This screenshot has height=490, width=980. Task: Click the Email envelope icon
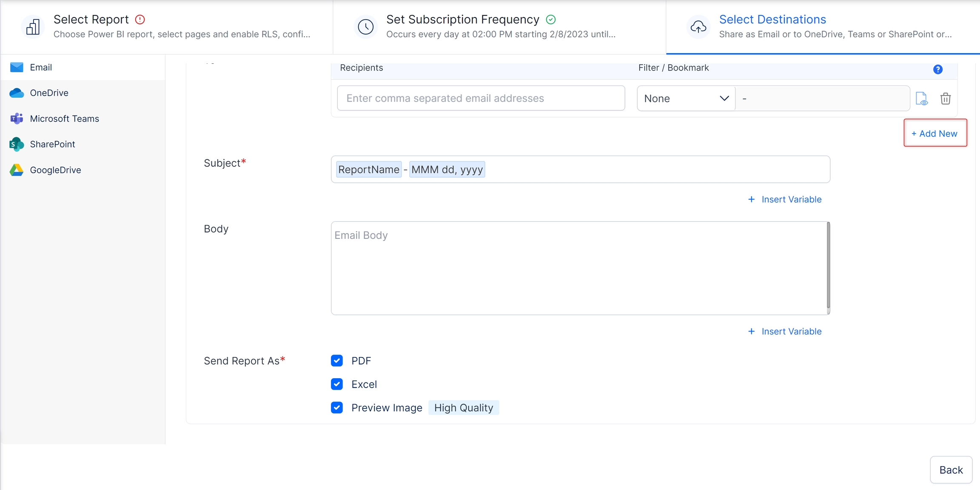(17, 67)
